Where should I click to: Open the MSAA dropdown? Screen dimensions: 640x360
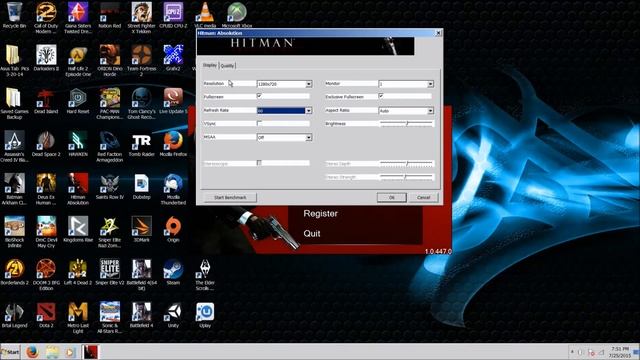(309, 138)
